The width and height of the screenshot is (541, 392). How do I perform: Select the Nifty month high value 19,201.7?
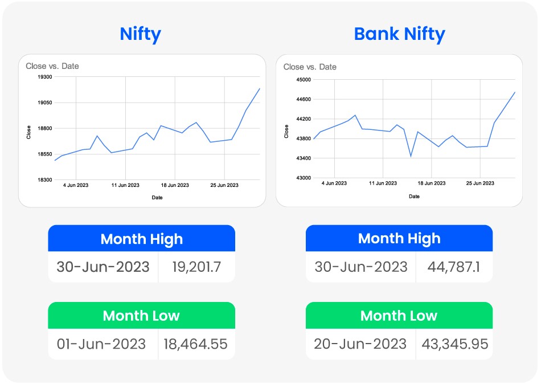tap(197, 267)
